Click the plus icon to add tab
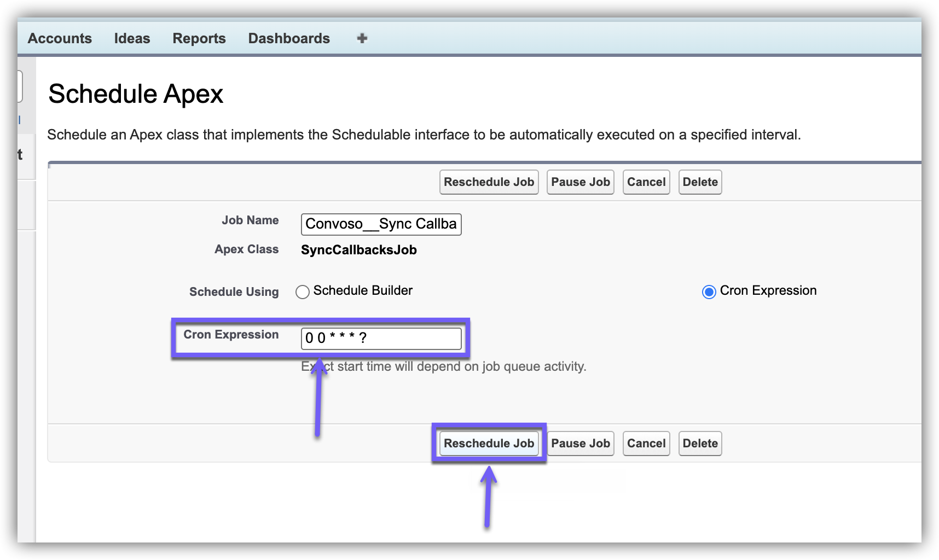Screen dimensions: 939x560 362,38
